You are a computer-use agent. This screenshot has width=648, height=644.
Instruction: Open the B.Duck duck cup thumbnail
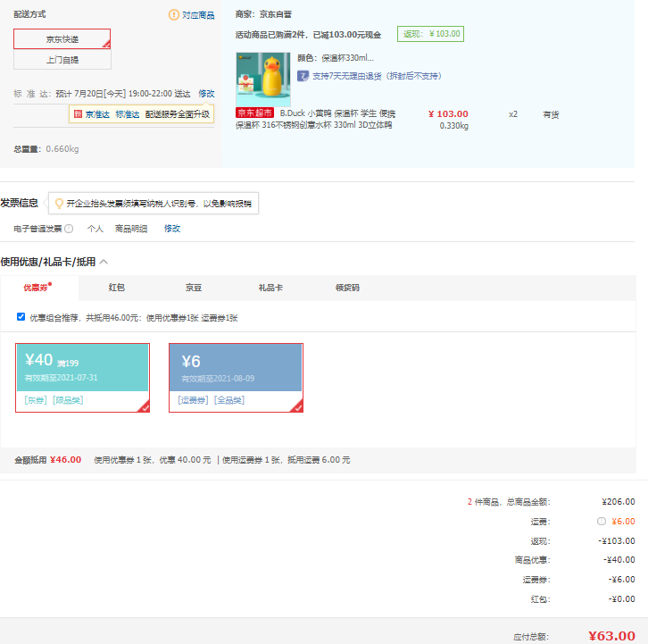pos(262,79)
